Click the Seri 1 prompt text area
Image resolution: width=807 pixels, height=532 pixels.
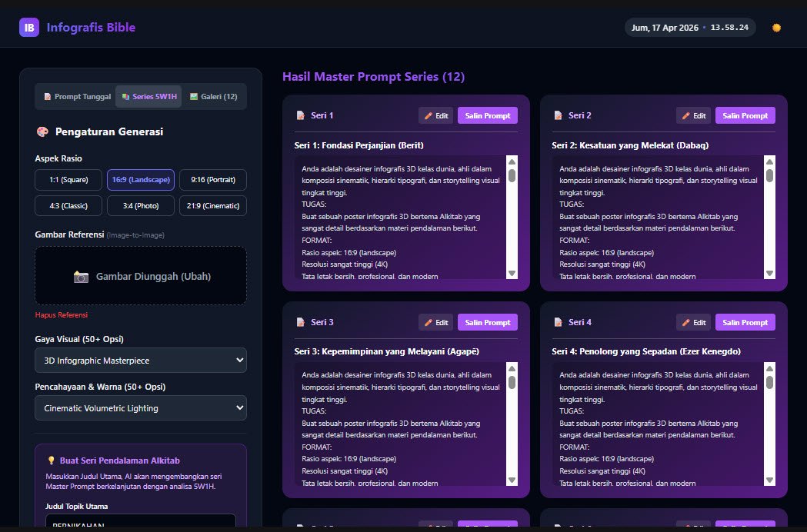pyautogui.click(x=400, y=217)
